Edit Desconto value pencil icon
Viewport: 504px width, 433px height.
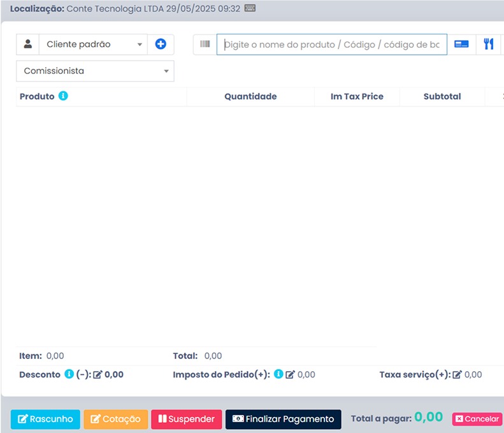coord(97,374)
